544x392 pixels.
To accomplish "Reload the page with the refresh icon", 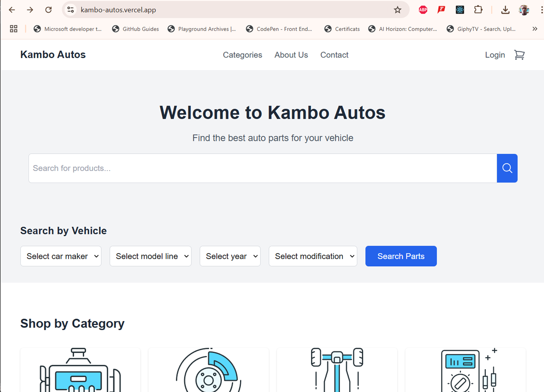I will pyautogui.click(x=48, y=10).
